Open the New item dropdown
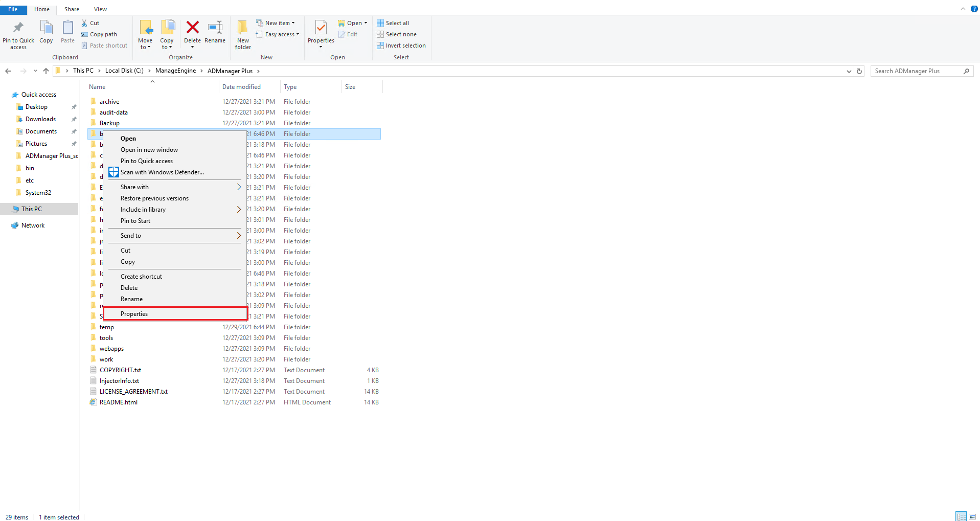Viewport: 980px width, 521px height. (276, 23)
